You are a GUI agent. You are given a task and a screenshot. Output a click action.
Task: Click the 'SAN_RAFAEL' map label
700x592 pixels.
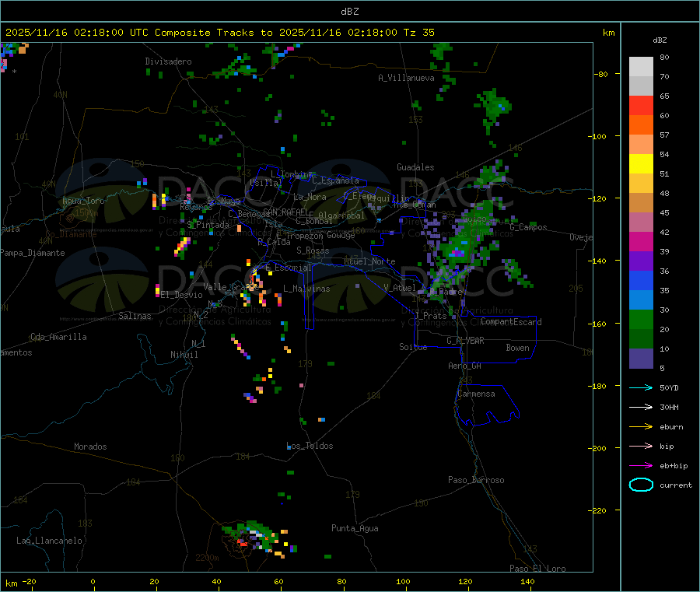[285, 212]
